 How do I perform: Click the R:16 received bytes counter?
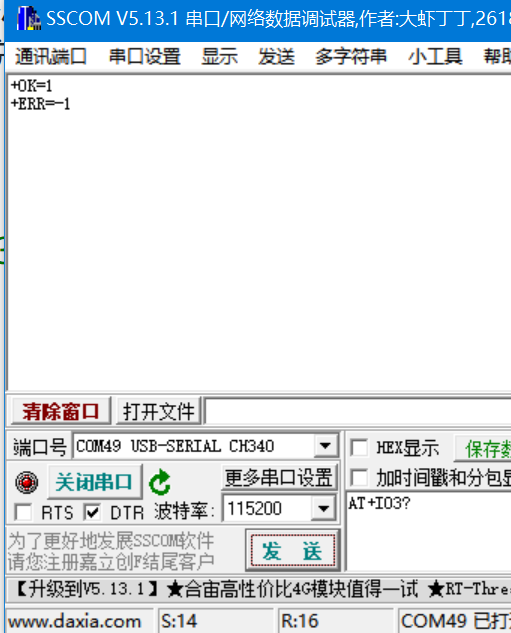click(x=300, y=621)
